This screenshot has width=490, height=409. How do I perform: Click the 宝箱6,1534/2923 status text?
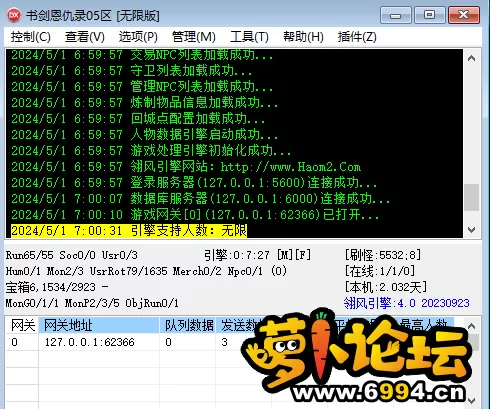point(57,287)
